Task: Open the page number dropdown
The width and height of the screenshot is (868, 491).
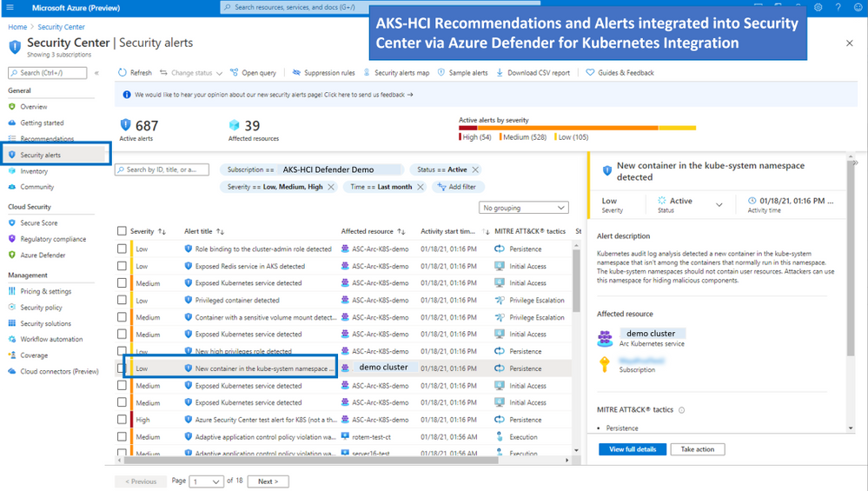Action: [207, 481]
